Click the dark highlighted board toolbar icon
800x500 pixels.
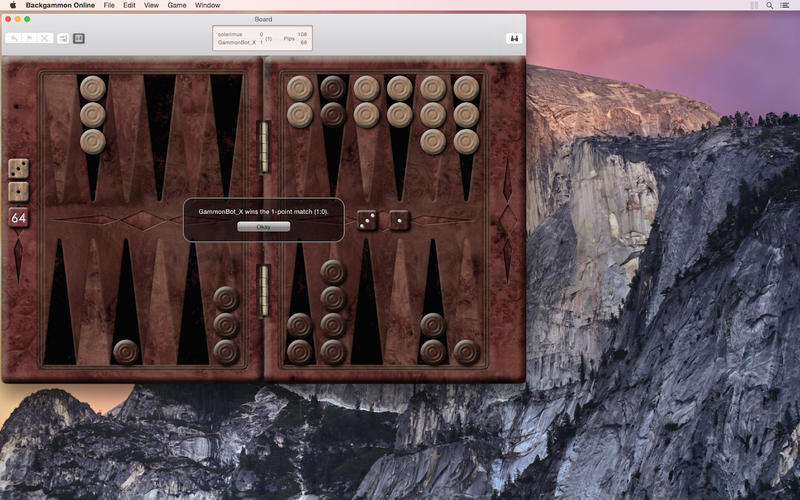point(79,38)
